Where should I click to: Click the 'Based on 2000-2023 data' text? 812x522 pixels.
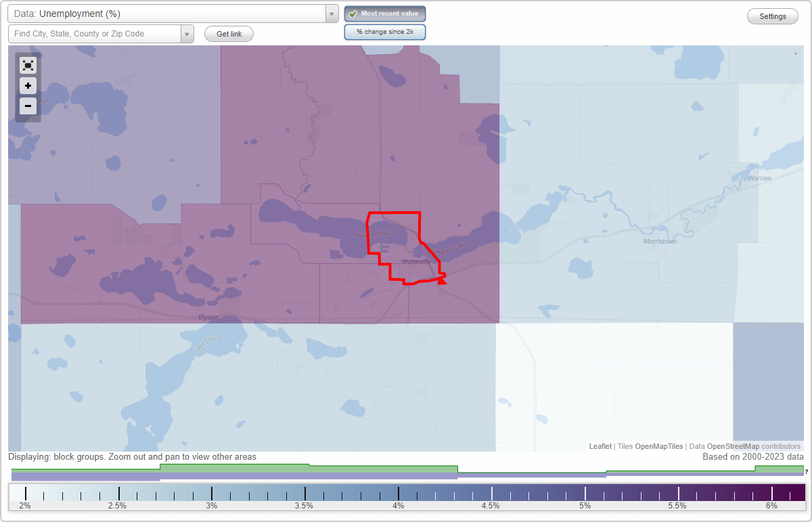pos(753,457)
